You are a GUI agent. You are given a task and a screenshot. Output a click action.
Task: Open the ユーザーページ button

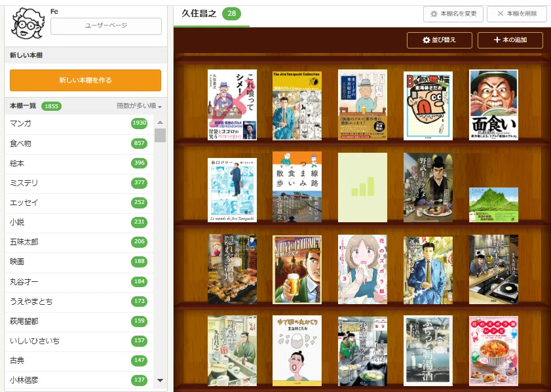(x=106, y=26)
